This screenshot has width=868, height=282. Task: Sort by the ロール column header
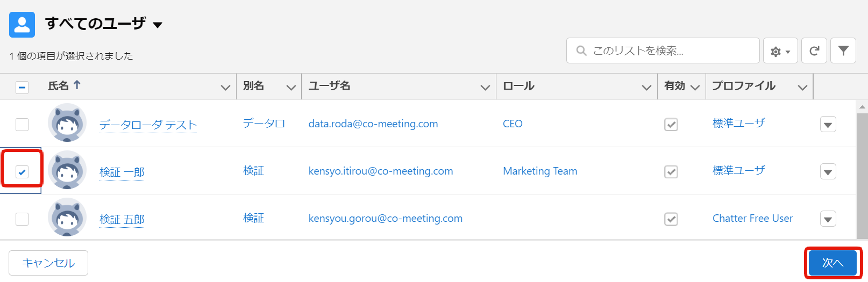pos(518,86)
